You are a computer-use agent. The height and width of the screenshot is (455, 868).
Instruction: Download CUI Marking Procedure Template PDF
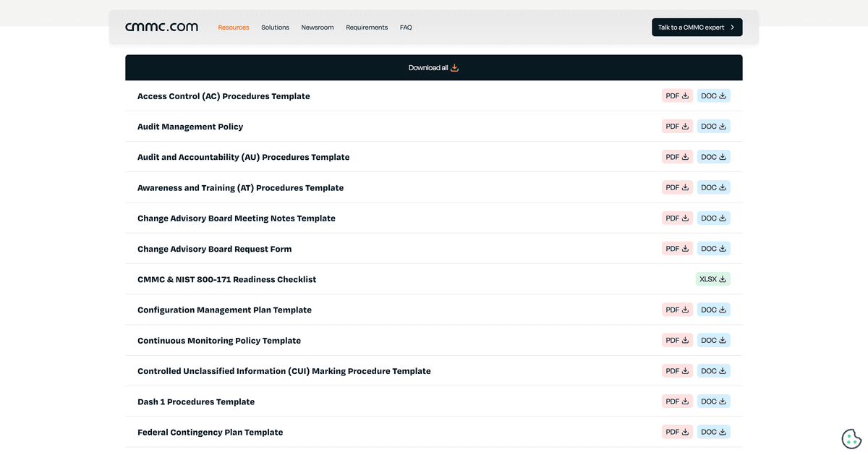coord(677,370)
